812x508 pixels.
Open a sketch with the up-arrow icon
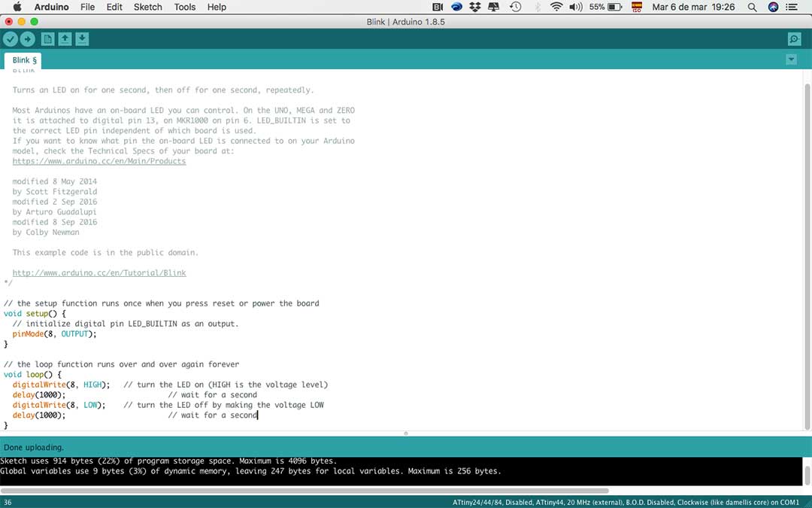pyautogui.click(x=65, y=39)
